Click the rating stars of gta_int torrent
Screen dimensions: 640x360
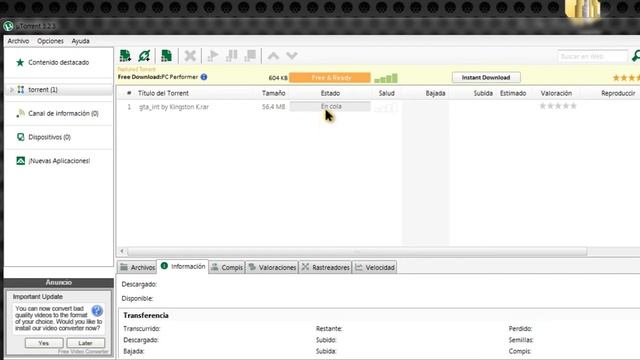[x=558, y=106]
